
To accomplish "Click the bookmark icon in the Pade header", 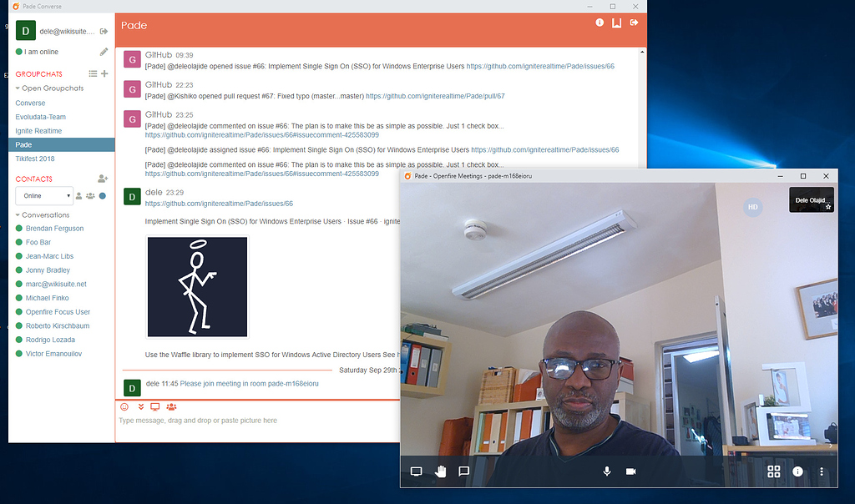I will coord(618,23).
